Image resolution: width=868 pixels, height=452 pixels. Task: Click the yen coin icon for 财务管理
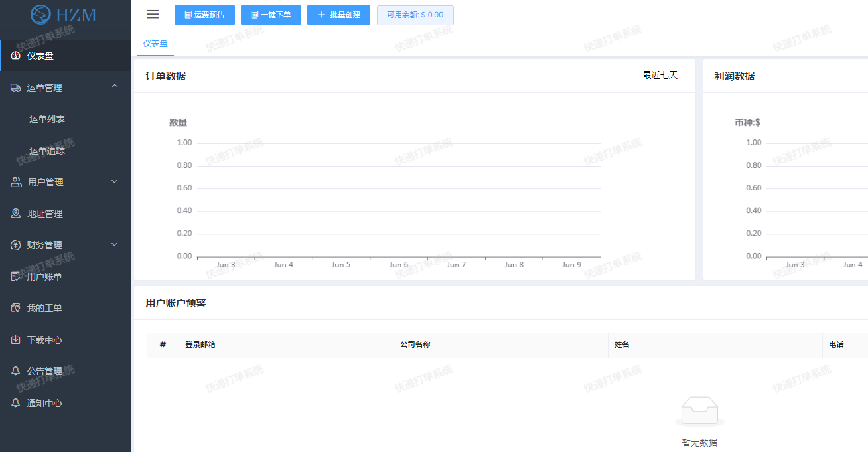(16, 245)
